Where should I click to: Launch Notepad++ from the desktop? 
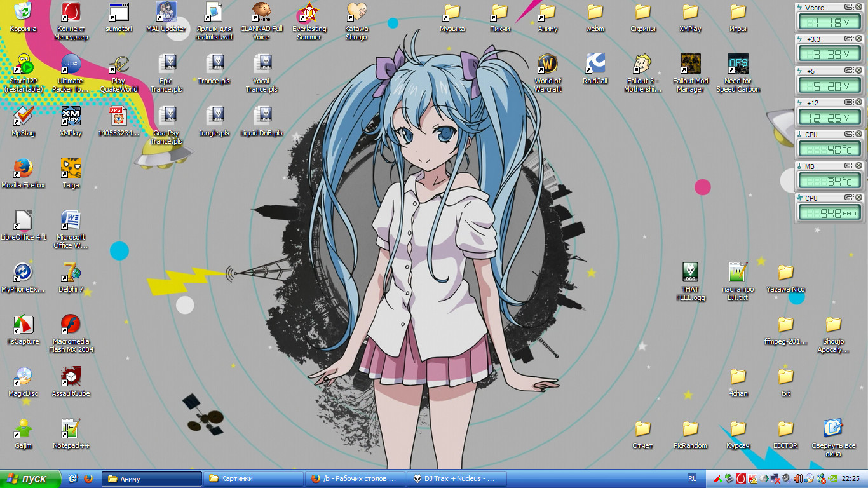[71, 434]
